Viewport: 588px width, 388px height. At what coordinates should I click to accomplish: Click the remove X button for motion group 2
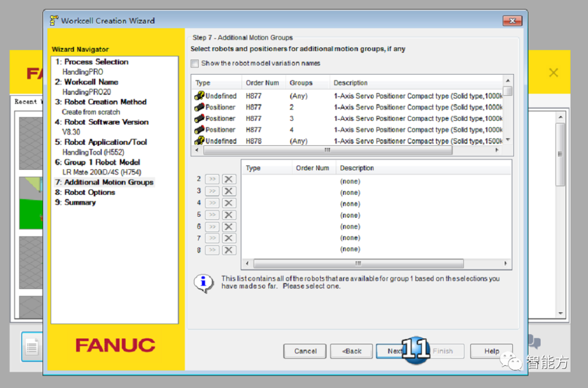(229, 179)
